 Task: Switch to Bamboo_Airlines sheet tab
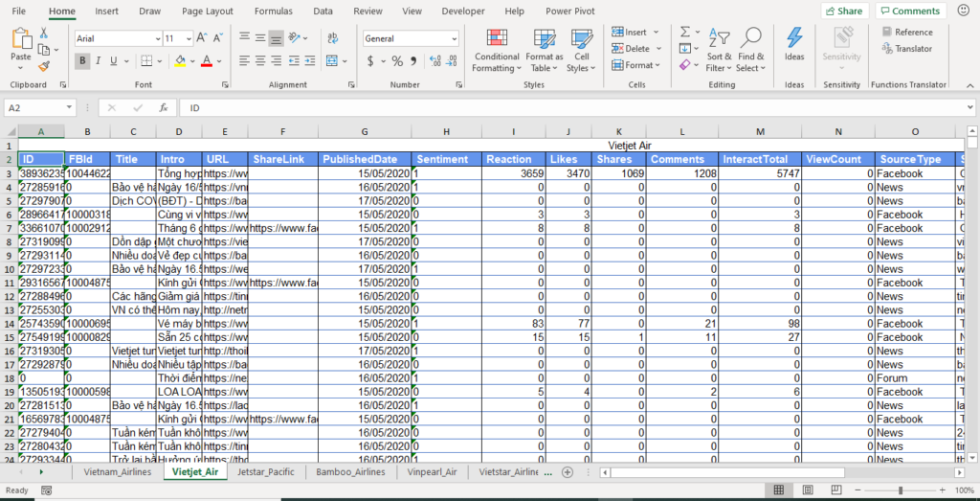[350, 471]
